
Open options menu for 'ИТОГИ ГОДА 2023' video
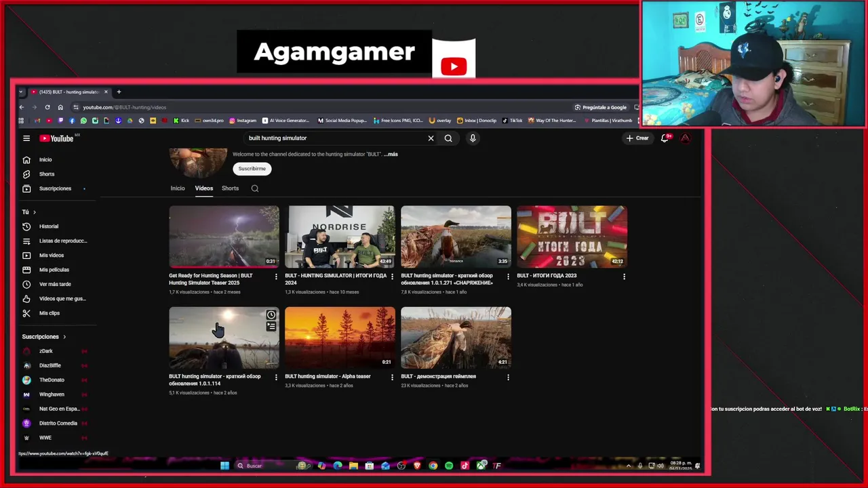[x=624, y=277]
